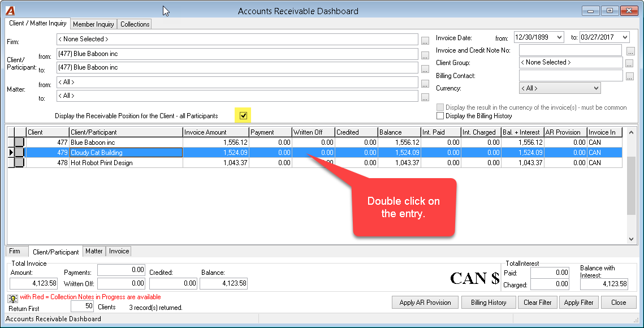Viewport: 644px width, 328px height.
Task: Open Billing History button
Action: (x=489, y=303)
